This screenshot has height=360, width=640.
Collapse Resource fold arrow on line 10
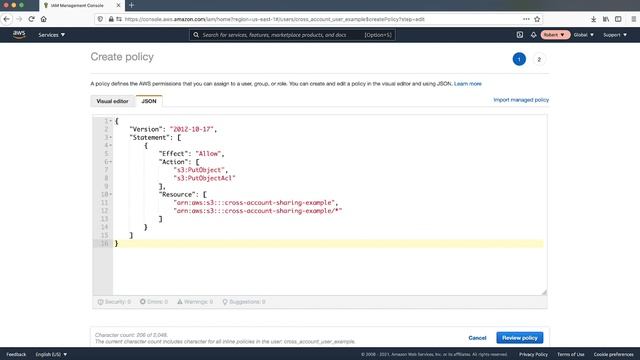[x=111, y=195]
